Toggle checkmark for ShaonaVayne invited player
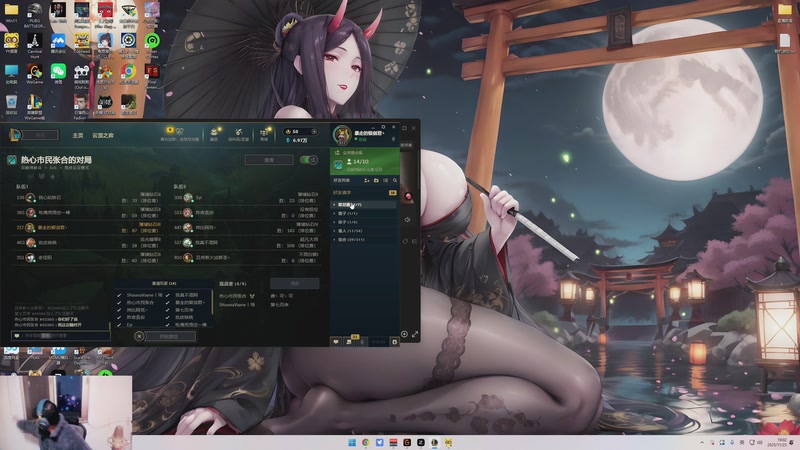This screenshot has width=800, height=450. [x=119, y=295]
